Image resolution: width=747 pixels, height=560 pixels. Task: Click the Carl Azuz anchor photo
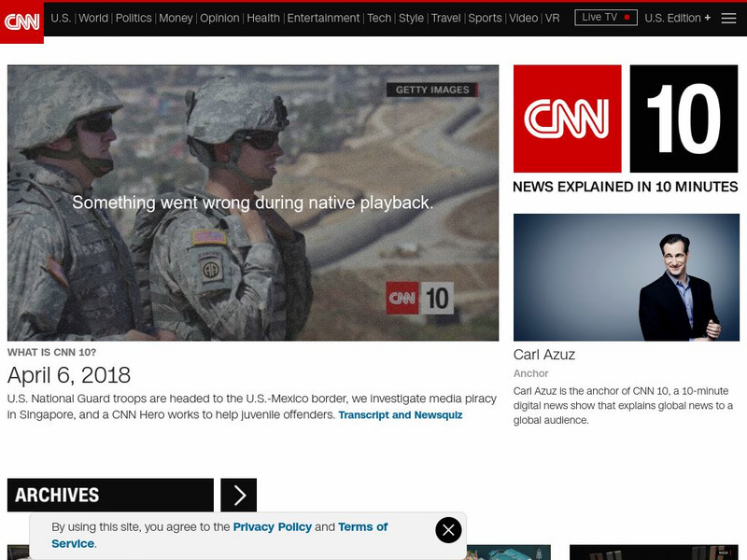point(626,277)
